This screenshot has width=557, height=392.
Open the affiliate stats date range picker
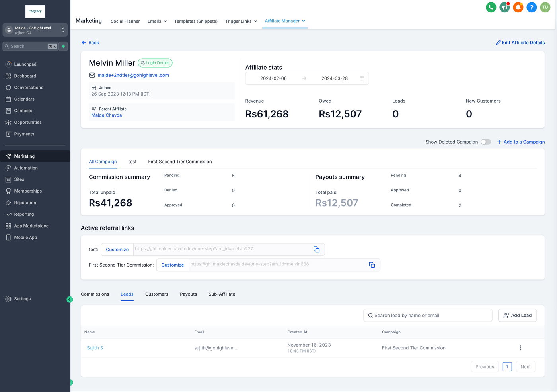307,78
